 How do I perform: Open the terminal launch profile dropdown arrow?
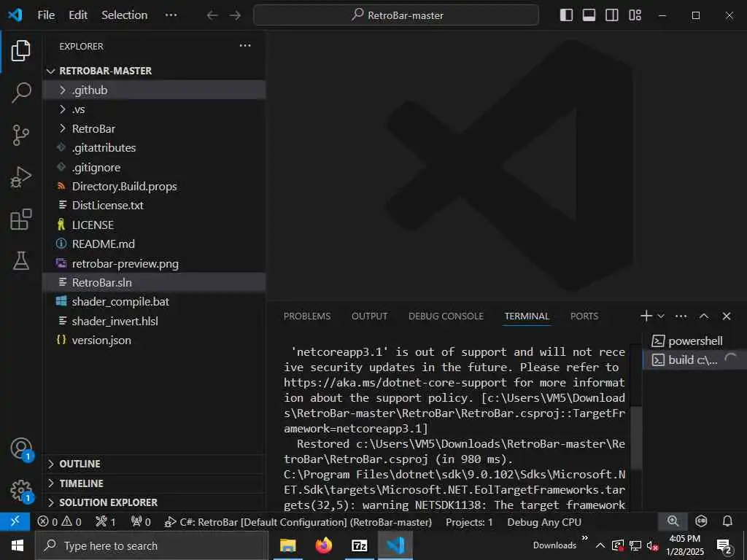click(x=661, y=316)
